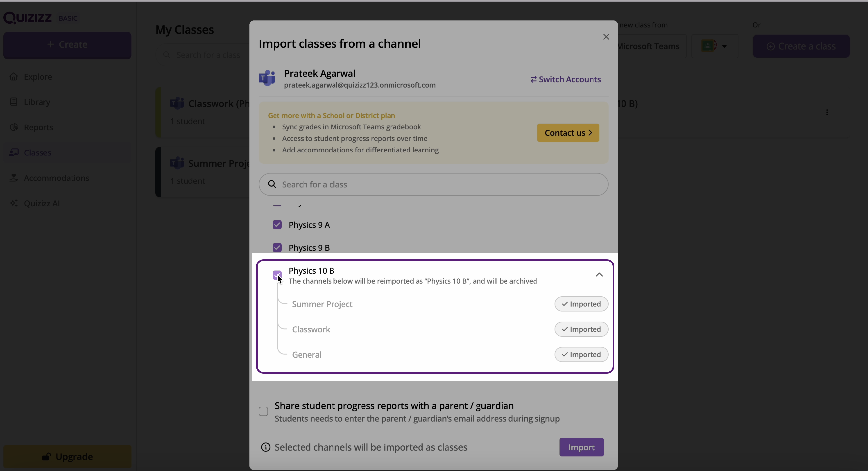Go to Library in sidebar
This screenshot has height=471, width=868.
click(x=37, y=102)
